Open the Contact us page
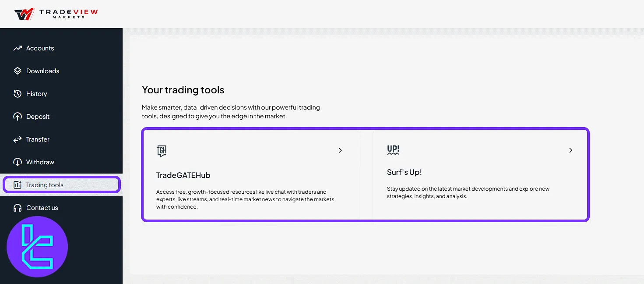 click(x=61, y=208)
